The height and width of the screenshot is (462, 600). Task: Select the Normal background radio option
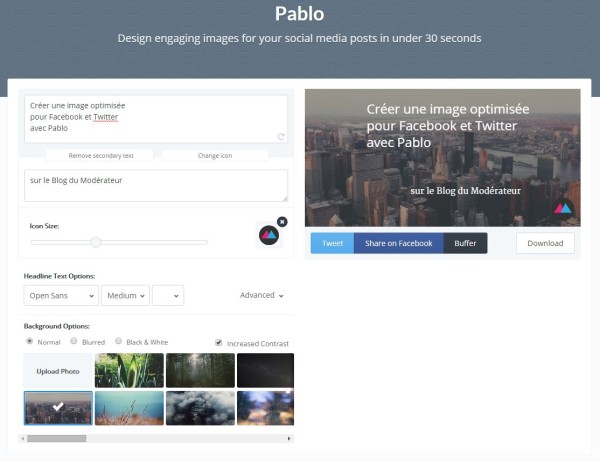point(29,341)
